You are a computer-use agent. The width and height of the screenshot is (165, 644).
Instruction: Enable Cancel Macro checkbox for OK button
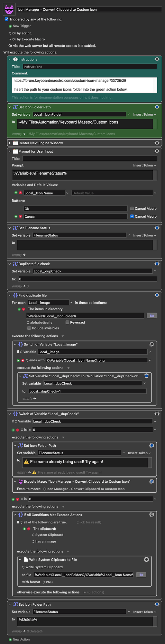pyautogui.click(x=132, y=208)
